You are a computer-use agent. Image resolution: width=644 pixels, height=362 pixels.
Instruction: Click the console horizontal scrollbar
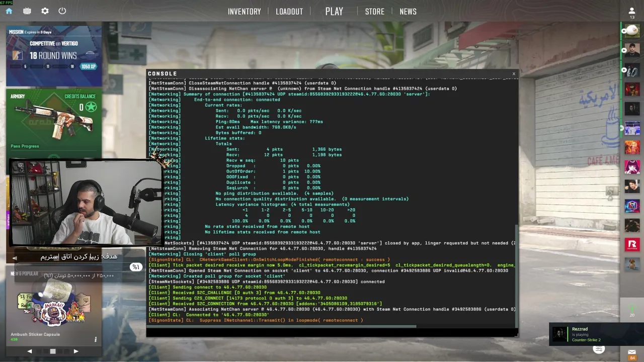click(x=282, y=326)
